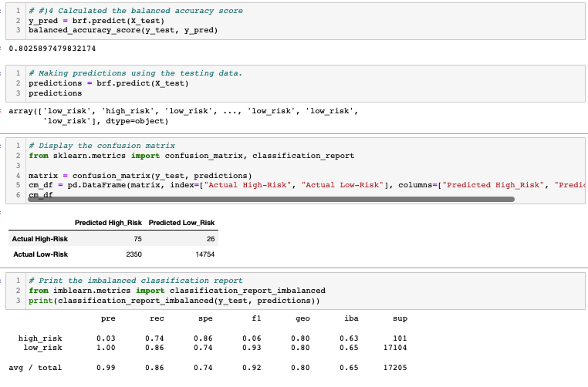
Task: Click the 'print(classification_report_imbalanced' line
Action: (x=174, y=301)
